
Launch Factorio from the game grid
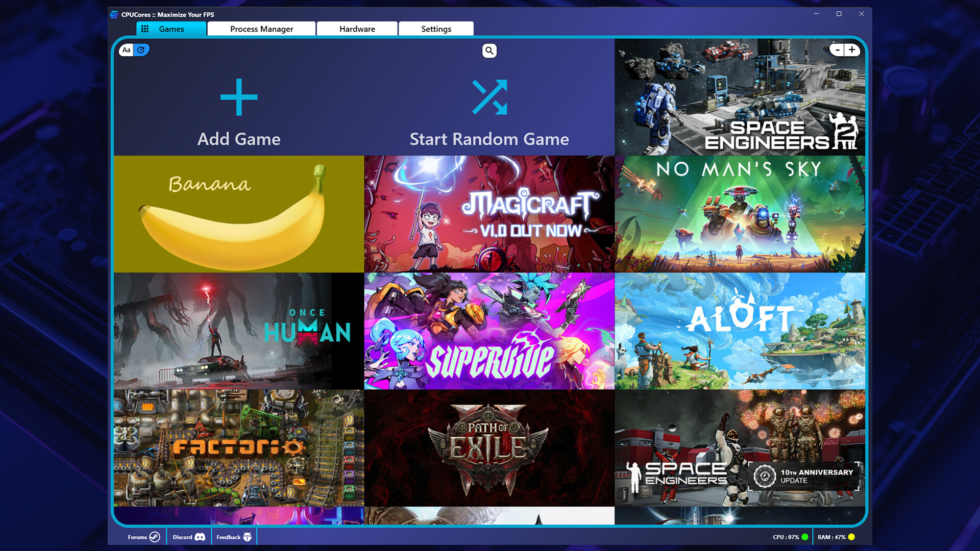click(x=238, y=447)
